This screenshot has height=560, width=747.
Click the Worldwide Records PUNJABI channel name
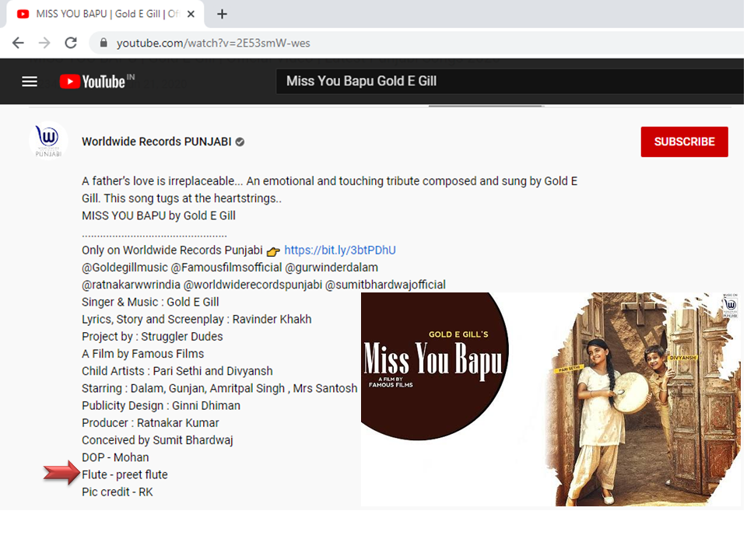[x=158, y=142]
